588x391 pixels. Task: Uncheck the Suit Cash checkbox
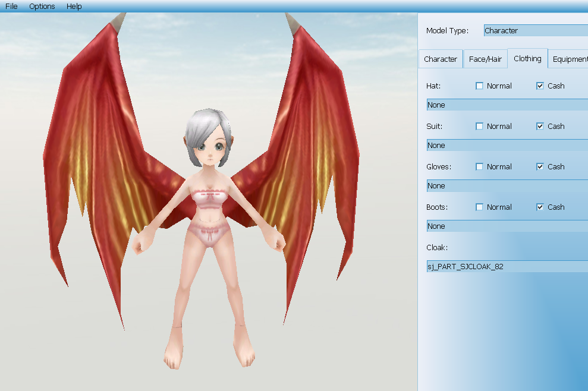(540, 126)
